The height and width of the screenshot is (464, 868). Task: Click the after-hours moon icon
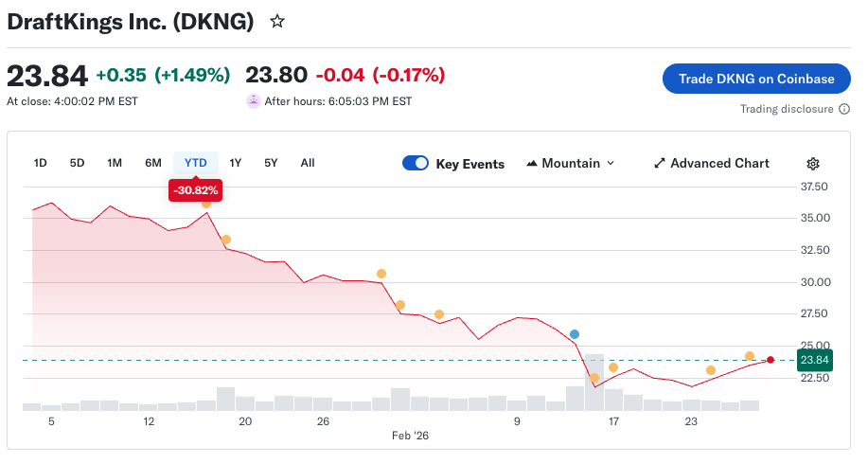click(x=253, y=101)
